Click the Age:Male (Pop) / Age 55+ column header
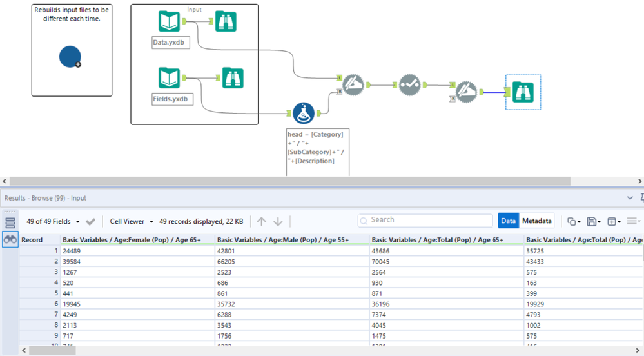The width and height of the screenshot is (644, 356). pyautogui.click(x=283, y=240)
